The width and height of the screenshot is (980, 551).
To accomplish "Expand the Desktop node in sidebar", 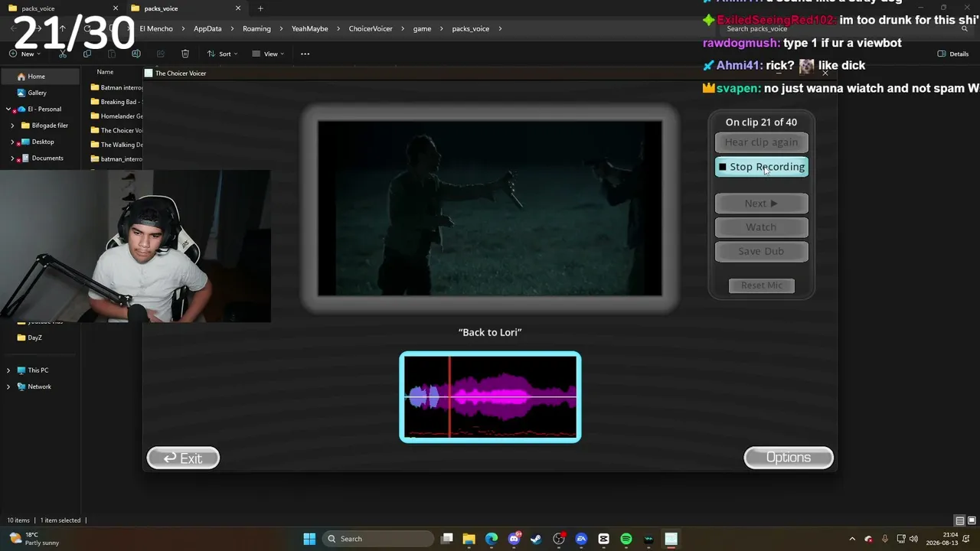I will pos(12,142).
